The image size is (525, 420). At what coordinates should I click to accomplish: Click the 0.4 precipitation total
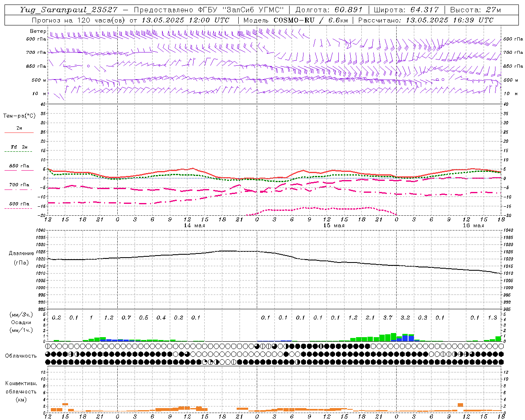[161, 317]
